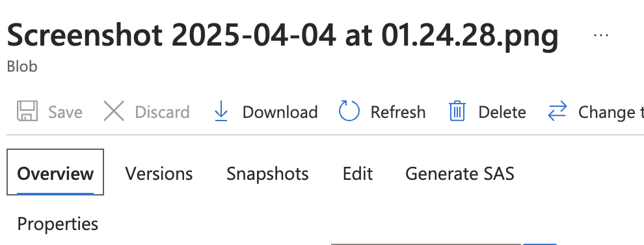644x245 pixels.
Task: Switch to the Generate SAS tab
Action: [x=460, y=174]
